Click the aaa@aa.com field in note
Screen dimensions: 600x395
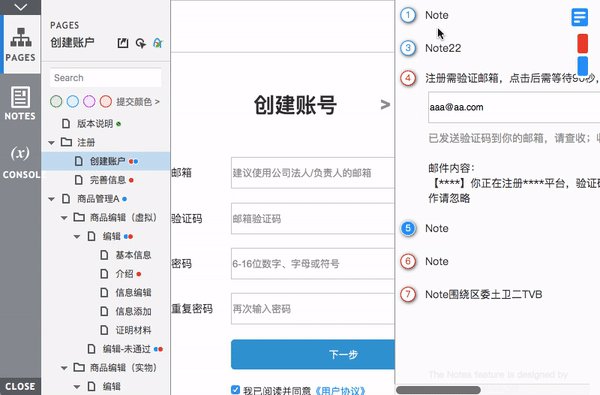pyautogui.click(x=514, y=107)
